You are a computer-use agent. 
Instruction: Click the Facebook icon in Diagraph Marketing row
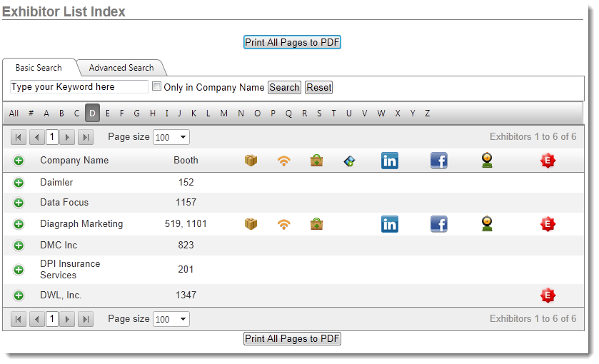[438, 224]
